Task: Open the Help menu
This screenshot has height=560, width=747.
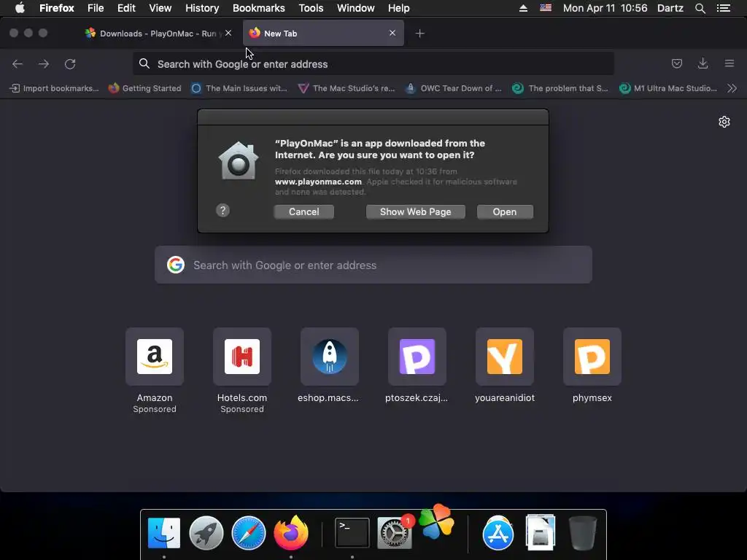Action: pyautogui.click(x=399, y=8)
